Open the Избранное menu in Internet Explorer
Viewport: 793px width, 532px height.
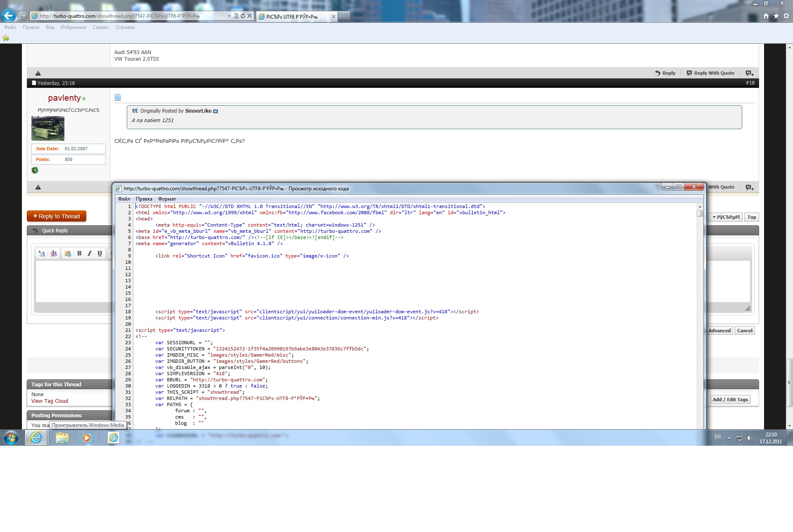(73, 27)
